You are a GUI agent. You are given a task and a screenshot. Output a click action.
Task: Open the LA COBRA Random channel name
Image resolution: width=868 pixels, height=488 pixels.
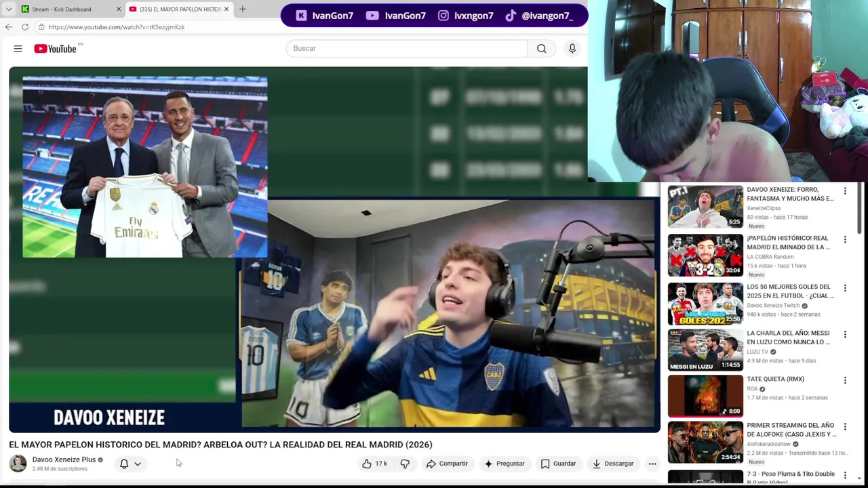(x=770, y=257)
